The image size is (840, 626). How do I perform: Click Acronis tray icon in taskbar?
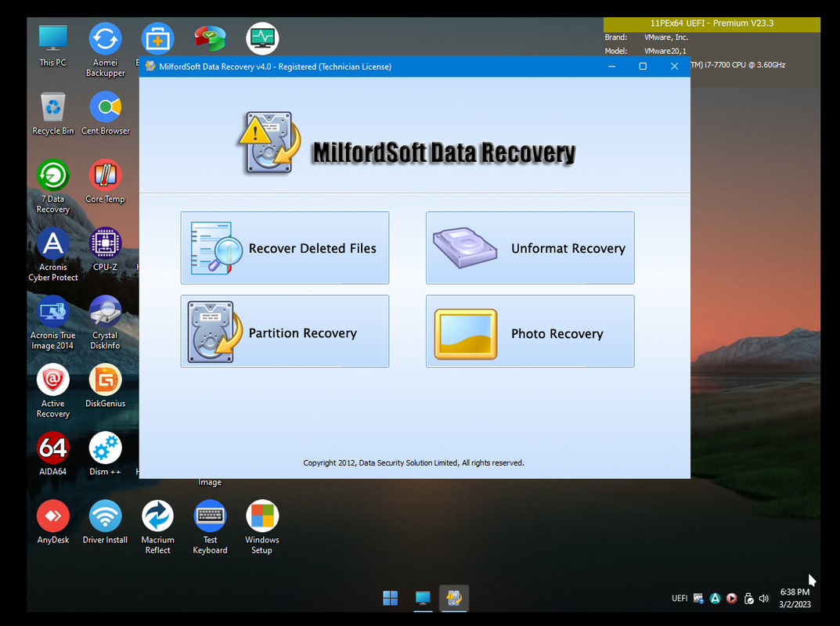pos(716,598)
